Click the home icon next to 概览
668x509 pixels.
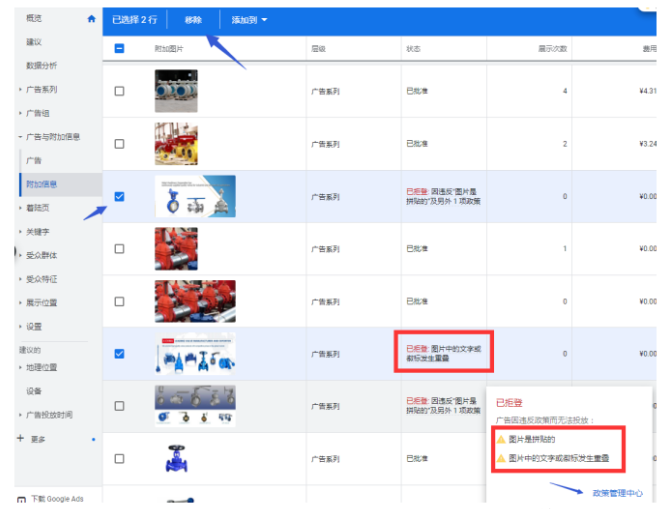(x=92, y=18)
